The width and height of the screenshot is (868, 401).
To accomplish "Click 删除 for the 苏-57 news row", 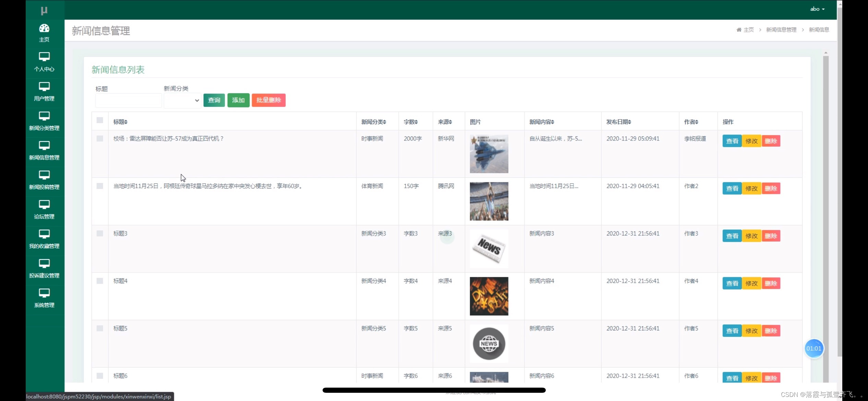I will click(x=771, y=141).
